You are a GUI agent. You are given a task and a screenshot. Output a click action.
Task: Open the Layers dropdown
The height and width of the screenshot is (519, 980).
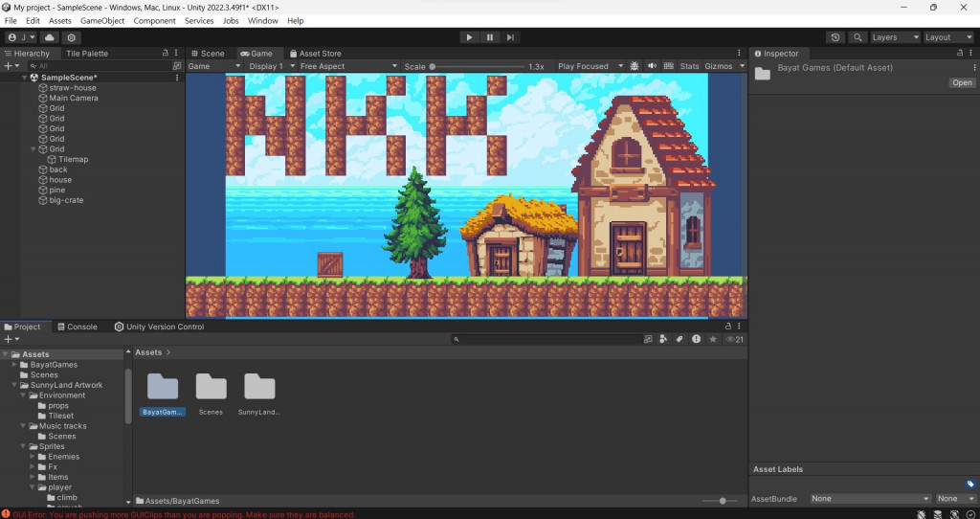coord(896,37)
